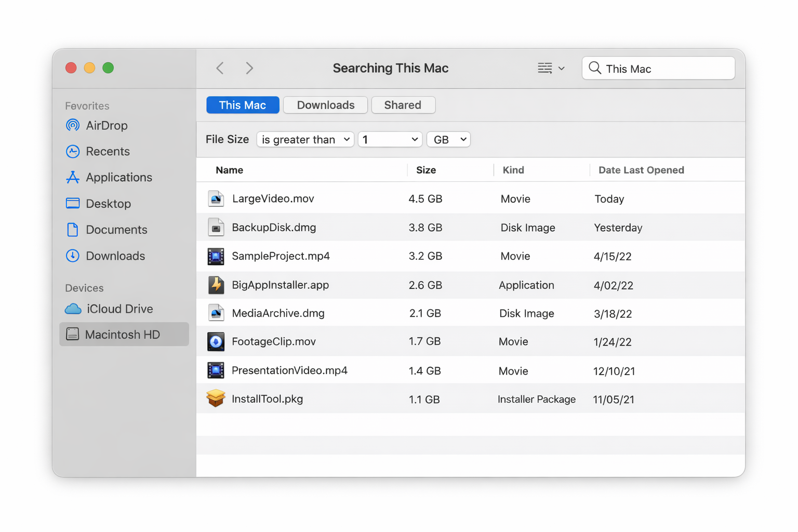
Task: Select the FootageClip.mov file name
Action: click(274, 341)
